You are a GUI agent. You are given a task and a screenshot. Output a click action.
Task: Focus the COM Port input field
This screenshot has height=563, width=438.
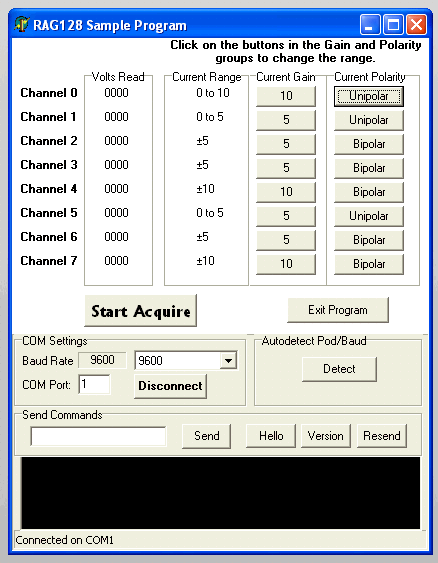coord(94,385)
